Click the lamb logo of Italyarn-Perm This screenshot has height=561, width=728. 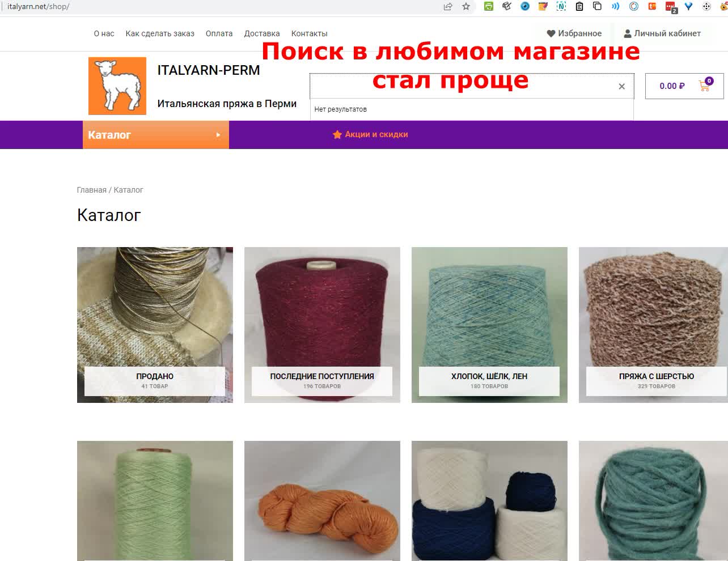[x=117, y=86]
